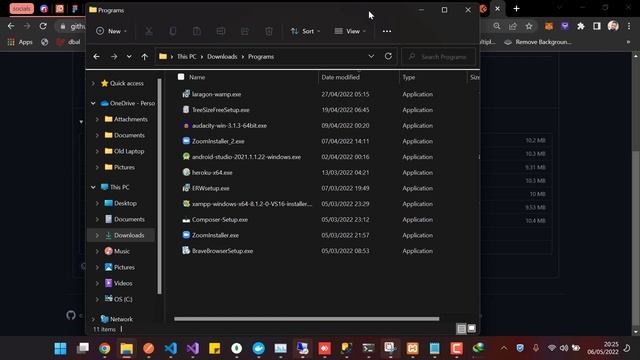Select heroku-x64.exe file icon
Image resolution: width=640 pixels, height=360 pixels.
pos(186,172)
